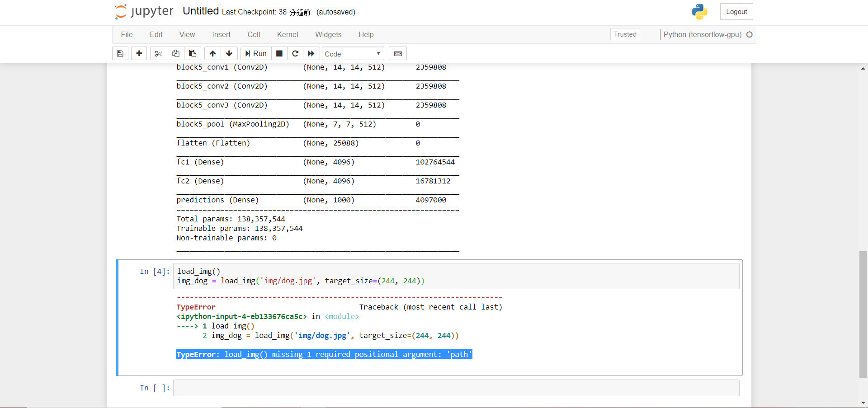
Task: Move selected cell up with arrow icon
Action: [x=212, y=53]
